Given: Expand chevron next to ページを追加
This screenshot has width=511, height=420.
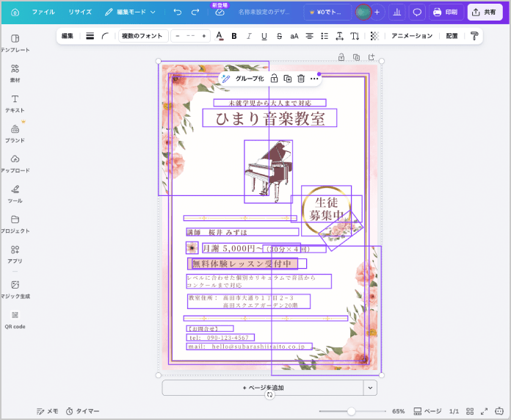Looking at the screenshot, I should [370, 387].
